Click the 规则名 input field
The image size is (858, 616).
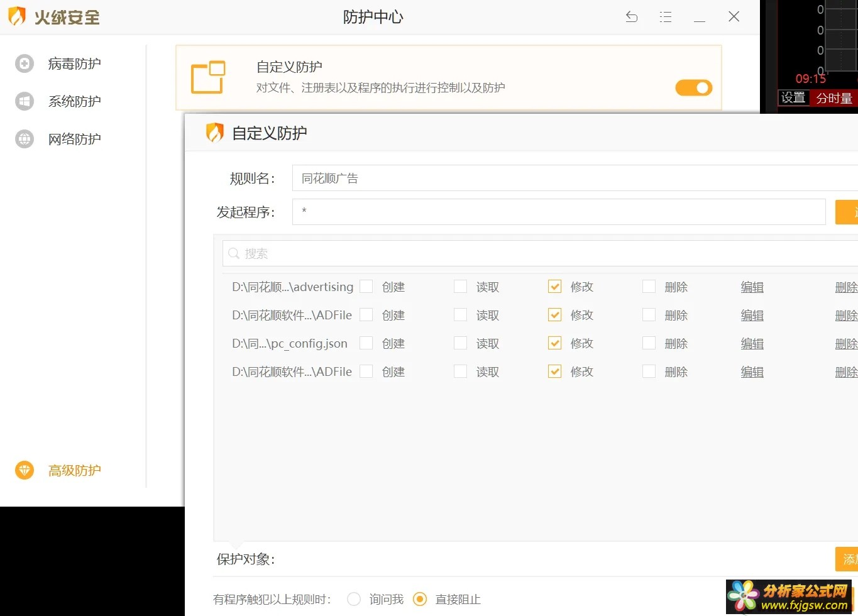[x=575, y=179]
